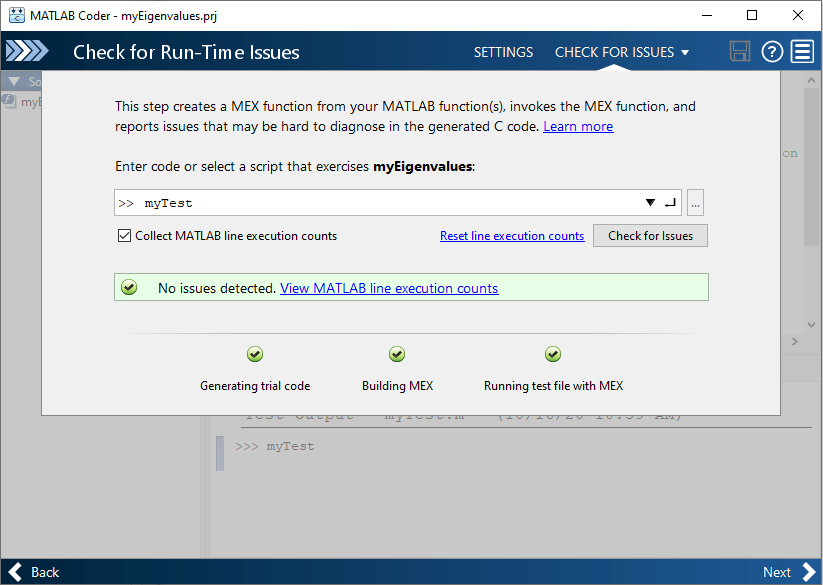This screenshot has width=823, height=585.
Task: Click the Back arrow icon
Action: click(x=15, y=572)
